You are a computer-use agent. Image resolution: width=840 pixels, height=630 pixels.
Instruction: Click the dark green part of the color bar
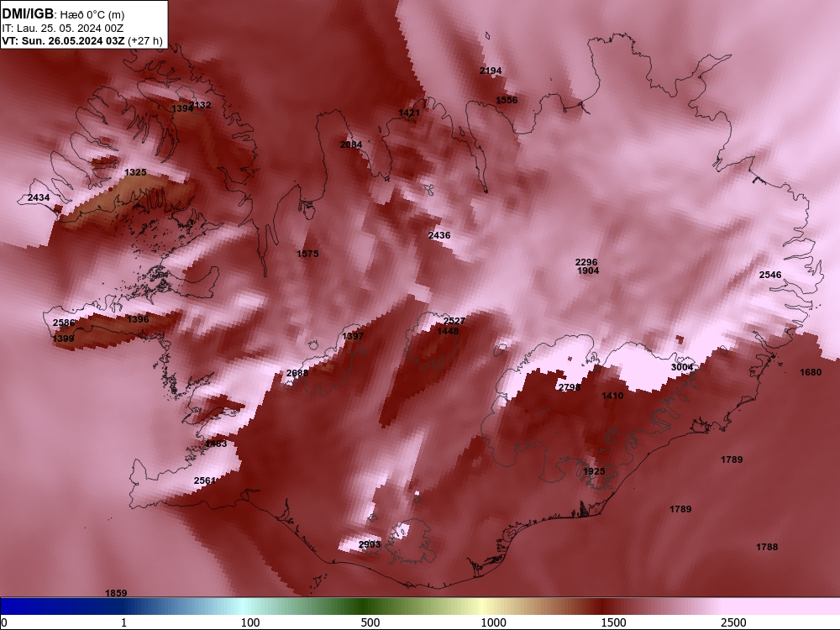coord(365,606)
